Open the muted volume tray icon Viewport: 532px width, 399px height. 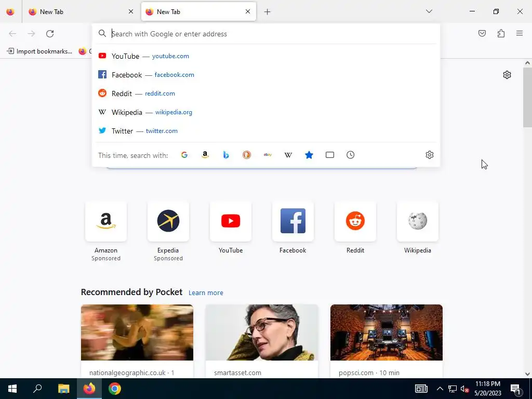click(465, 389)
